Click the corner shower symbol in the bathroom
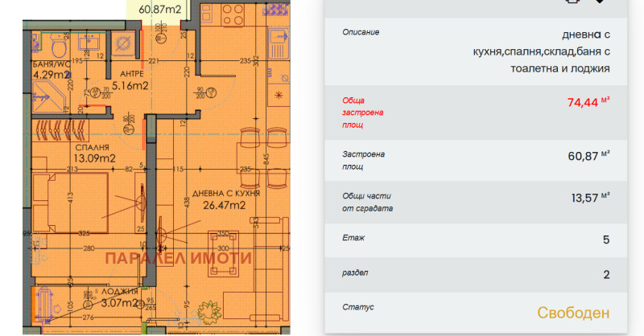This screenshot has height=336, width=644. 43,98
